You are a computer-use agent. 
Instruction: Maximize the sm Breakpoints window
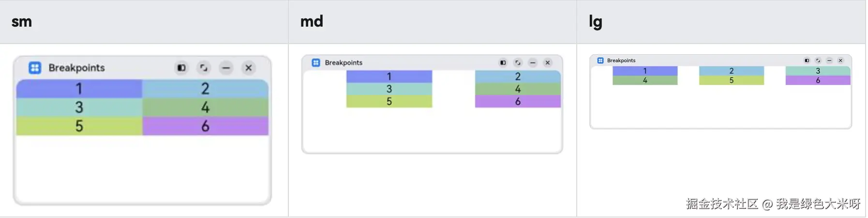coord(204,68)
